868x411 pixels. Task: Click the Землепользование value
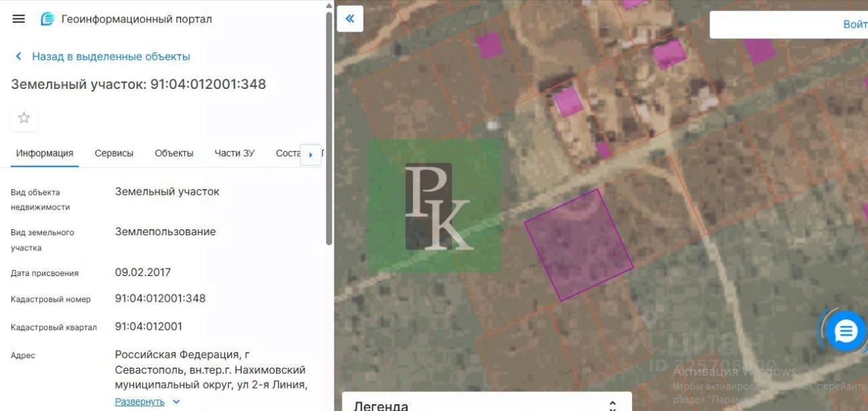coord(165,231)
